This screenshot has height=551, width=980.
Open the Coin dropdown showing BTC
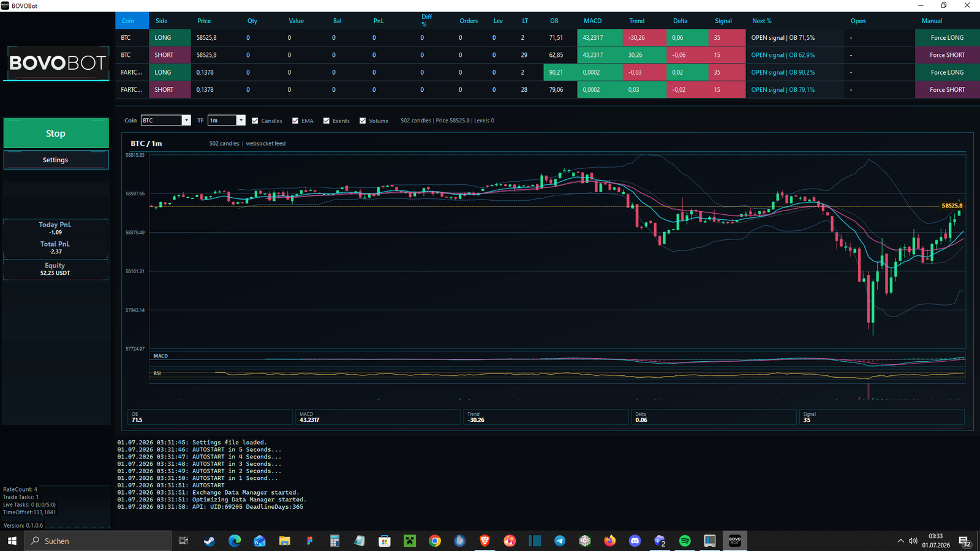166,121
